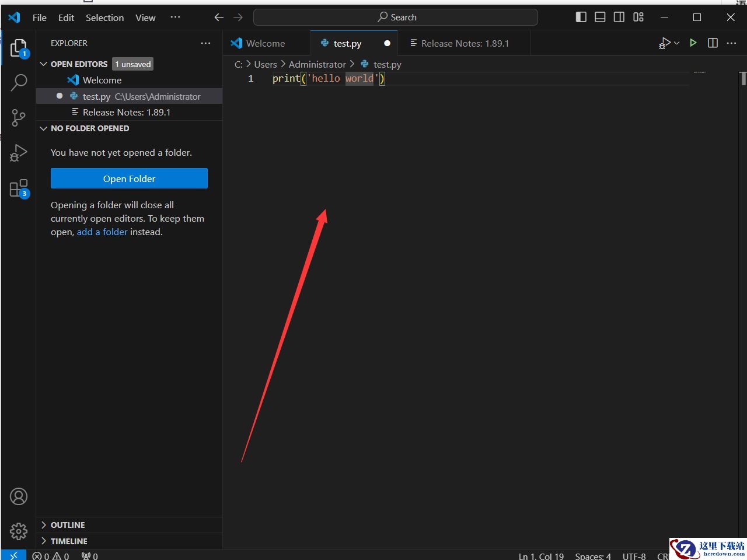Open the Edit menu

[66, 17]
